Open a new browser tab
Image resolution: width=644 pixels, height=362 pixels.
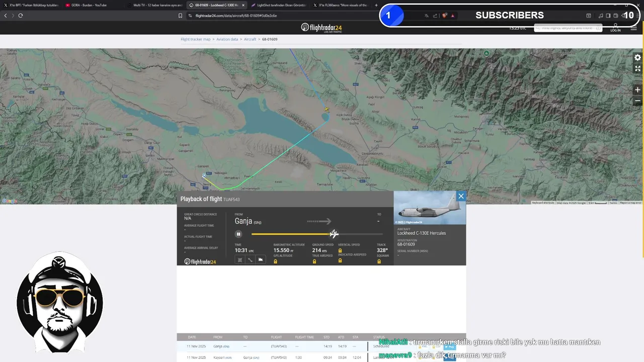pos(376,5)
